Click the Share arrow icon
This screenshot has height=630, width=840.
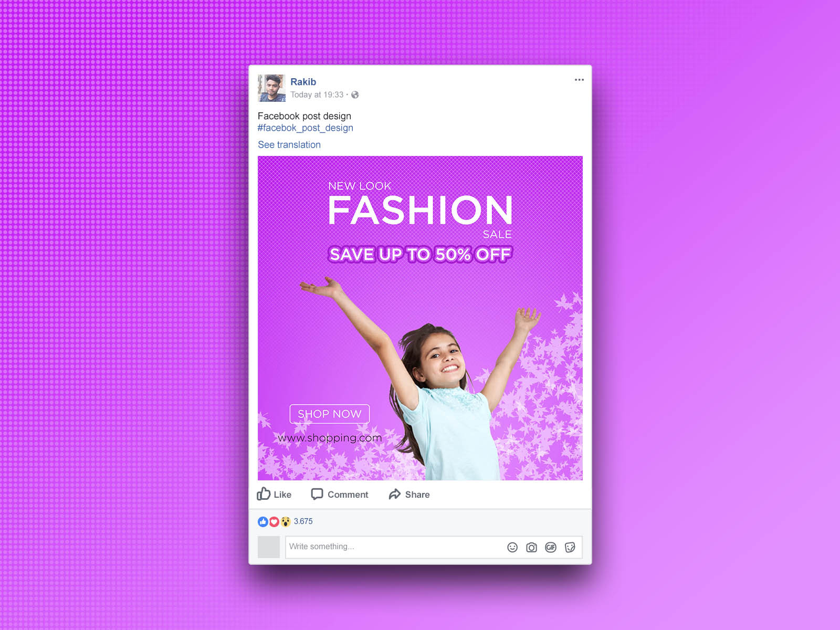395,494
